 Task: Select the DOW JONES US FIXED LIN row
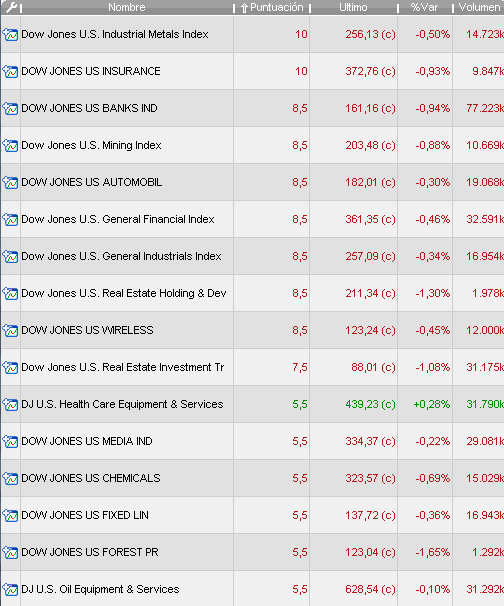(x=252, y=515)
